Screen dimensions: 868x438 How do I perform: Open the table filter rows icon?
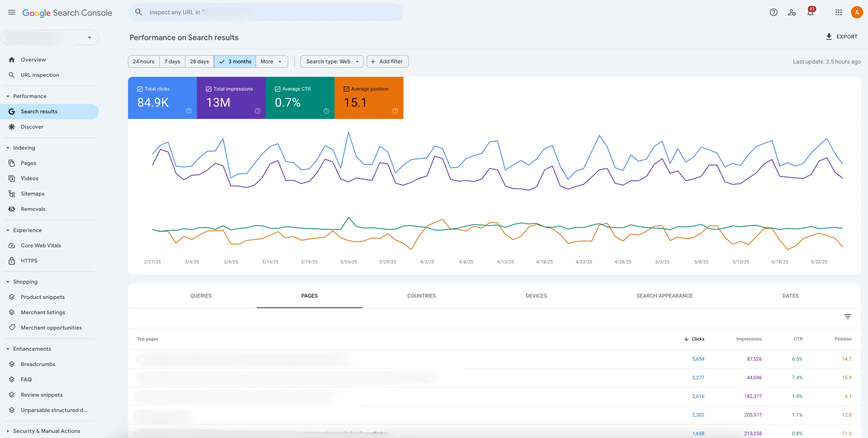pyautogui.click(x=848, y=317)
